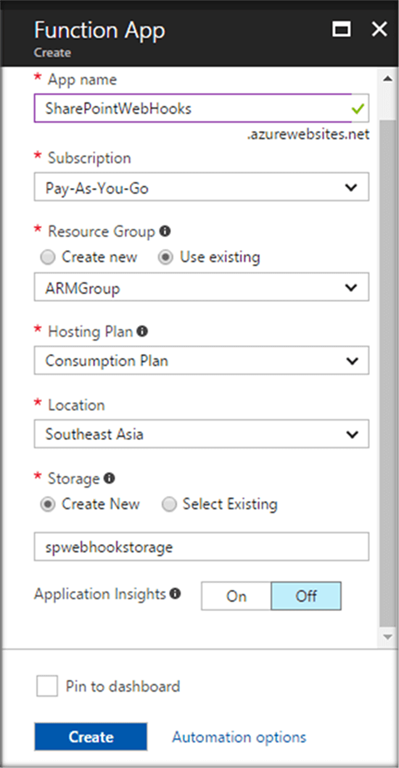Viewport: 399px width, 768px height.
Task: Open the Southeast Asia location dropdown
Action: point(201,433)
